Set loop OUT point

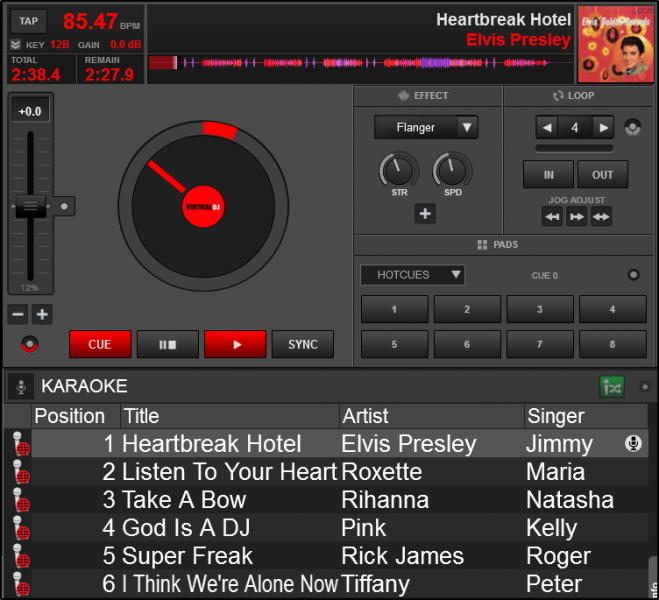603,174
